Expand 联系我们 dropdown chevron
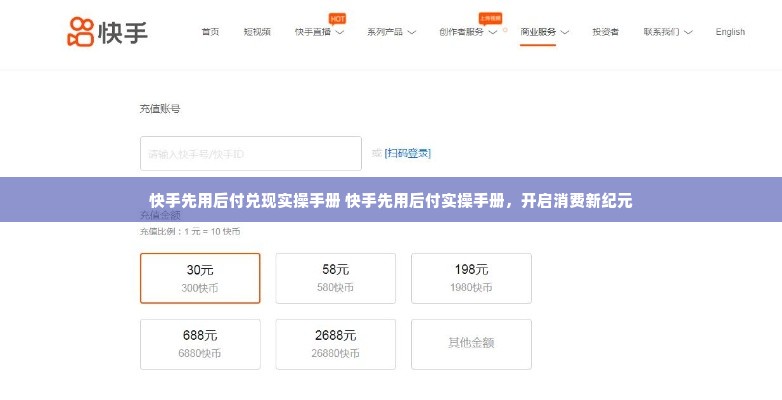Screen dimensions: 782x400 [688, 32]
